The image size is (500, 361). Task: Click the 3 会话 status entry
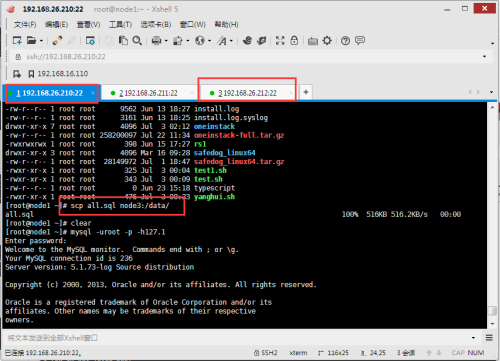tap(406, 353)
